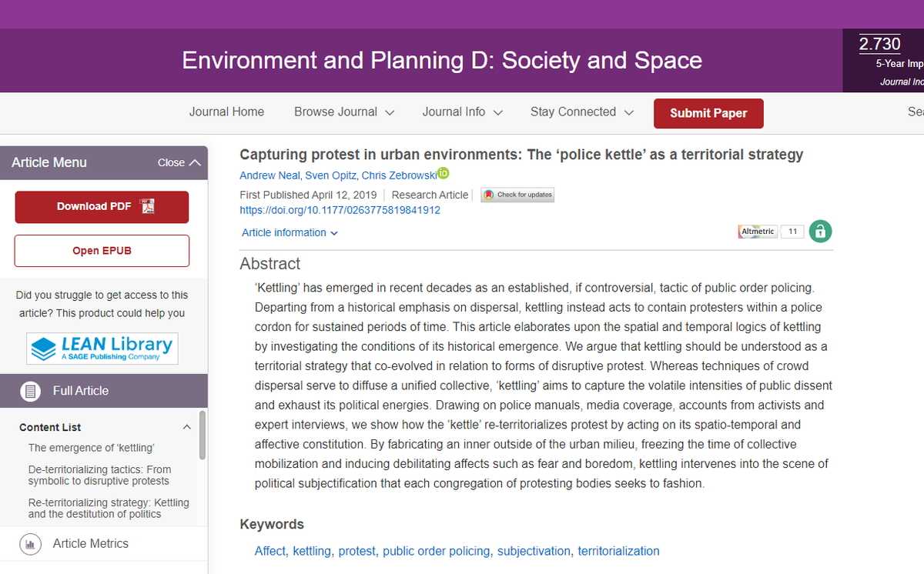924x574 pixels.
Task: Click the ORCID icon beside Chris Zebrowski
Action: point(443,174)
